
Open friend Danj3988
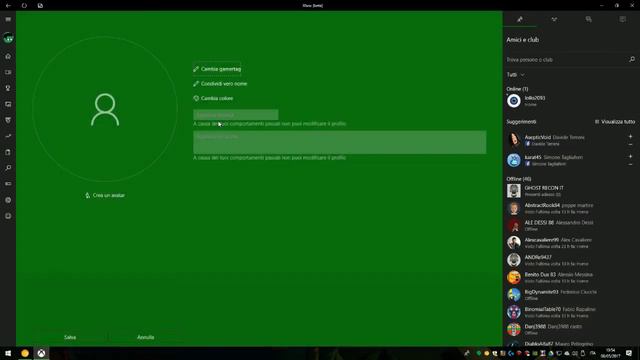(x=571, y=329)
